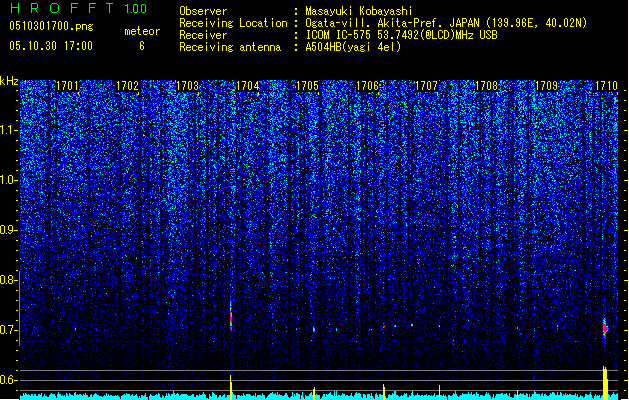Select the file name 0510301700.png
Image resolution: width=629 pixels, height=400 pixels.
51,27
